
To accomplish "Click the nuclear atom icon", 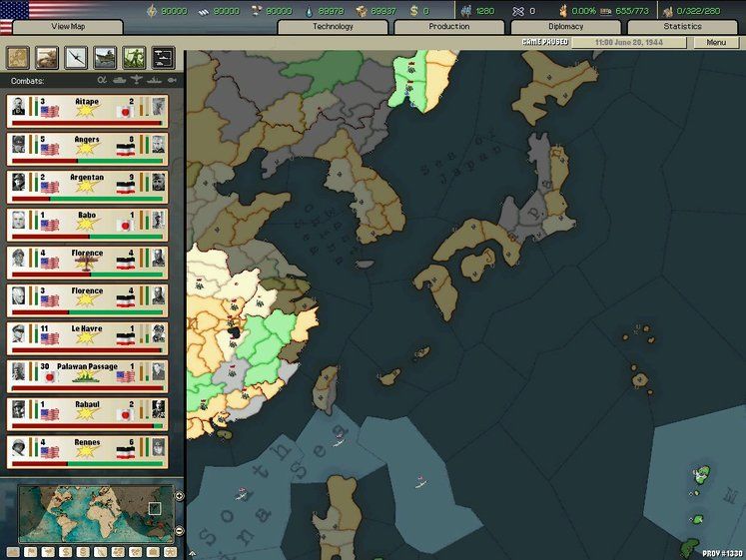I will pyautogui.click(x=518, y=11).
